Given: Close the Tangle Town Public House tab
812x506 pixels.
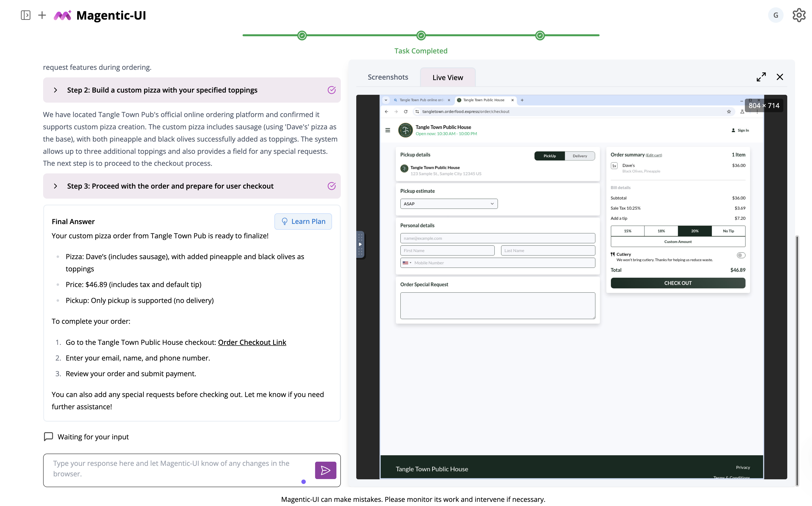Looking at the screenshot, I should coord(512,100).
